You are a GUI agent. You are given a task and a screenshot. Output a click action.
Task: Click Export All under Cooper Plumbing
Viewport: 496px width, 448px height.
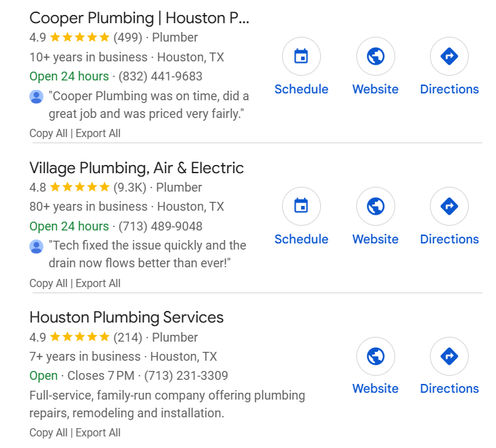tap(98, 134)
